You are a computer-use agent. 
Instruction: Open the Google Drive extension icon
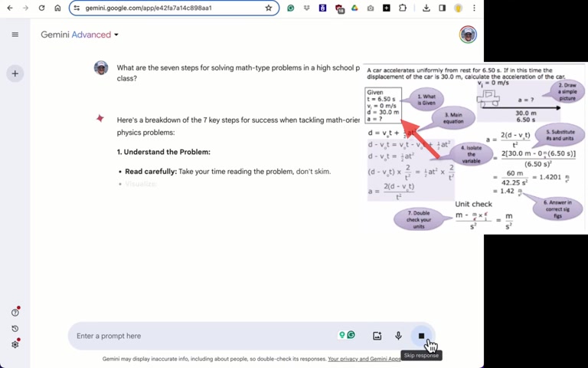pyautogui.click(x=354, y=8)
